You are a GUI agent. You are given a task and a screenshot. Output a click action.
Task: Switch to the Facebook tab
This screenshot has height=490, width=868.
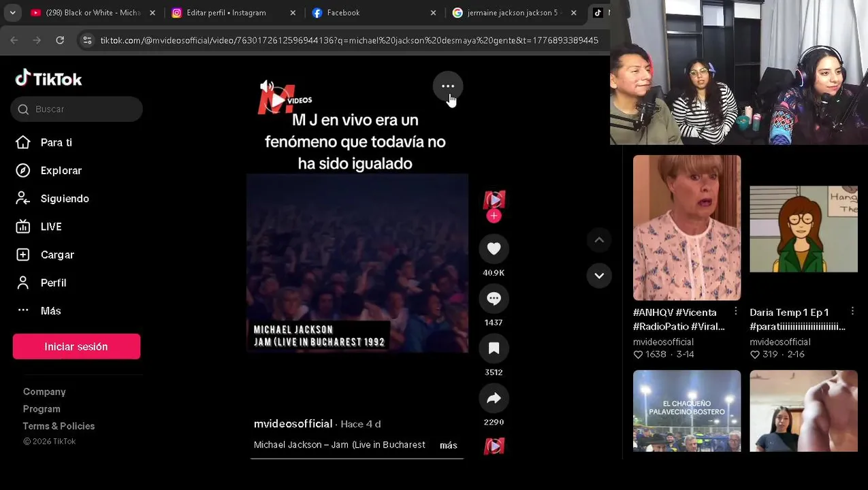pos(343,13)
